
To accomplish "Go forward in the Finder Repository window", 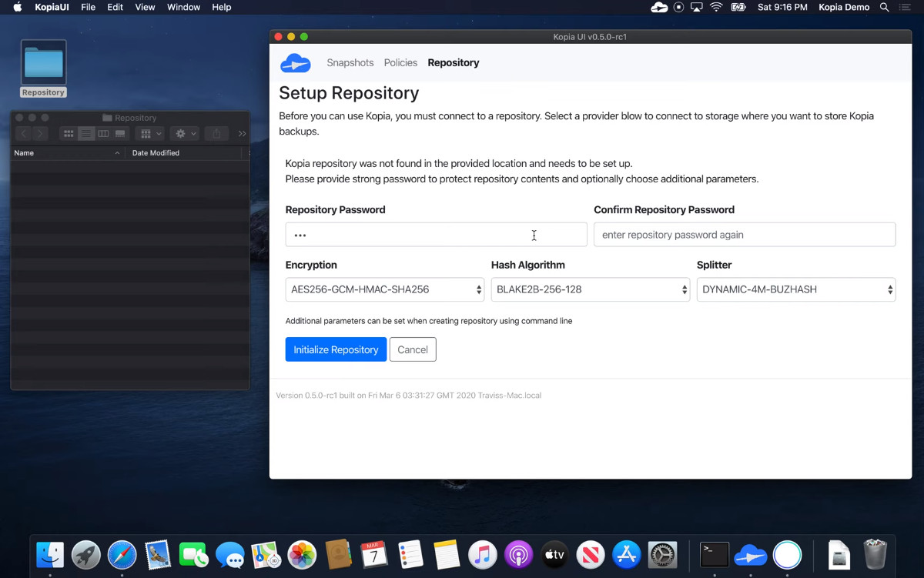I will coord(40,133).
